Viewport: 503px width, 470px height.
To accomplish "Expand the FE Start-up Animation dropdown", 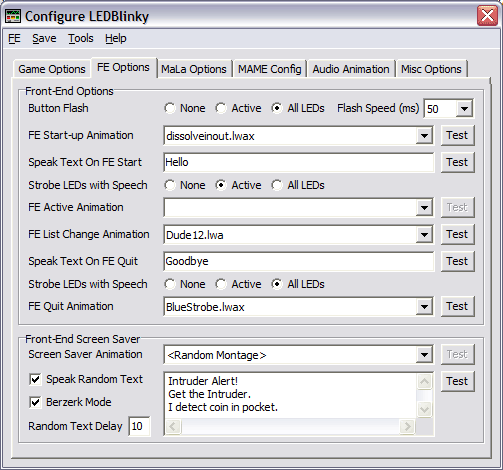I will [424, 136].
